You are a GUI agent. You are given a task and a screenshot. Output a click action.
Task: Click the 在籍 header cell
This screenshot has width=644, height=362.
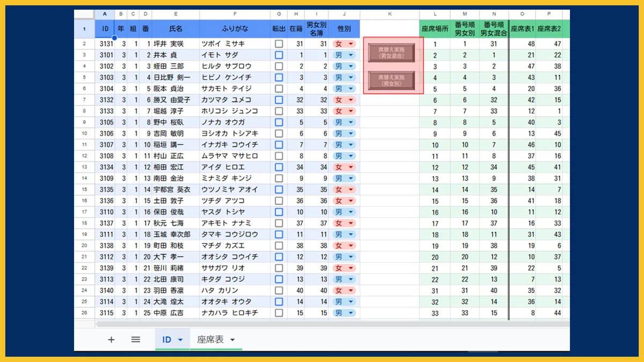click(x=296, y=29)
